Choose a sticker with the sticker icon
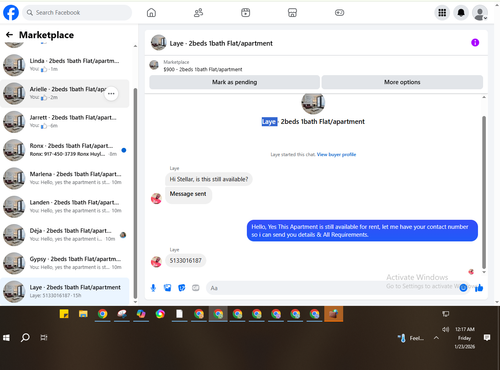 click(182, 288)
